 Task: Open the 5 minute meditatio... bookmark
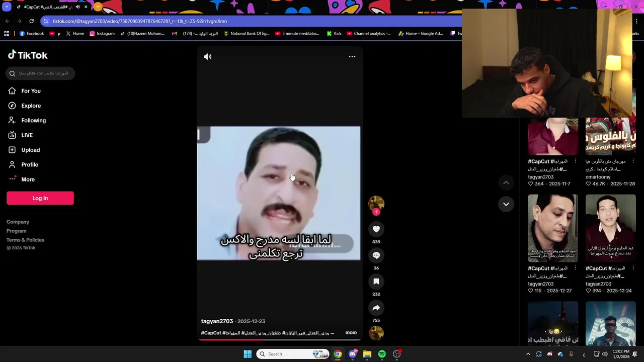click(297, 34)
